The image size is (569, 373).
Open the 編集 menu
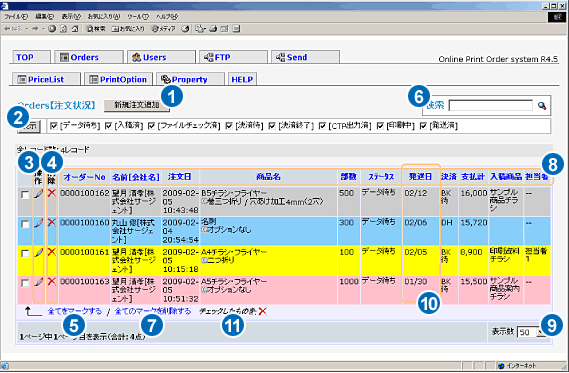(45, 17)
